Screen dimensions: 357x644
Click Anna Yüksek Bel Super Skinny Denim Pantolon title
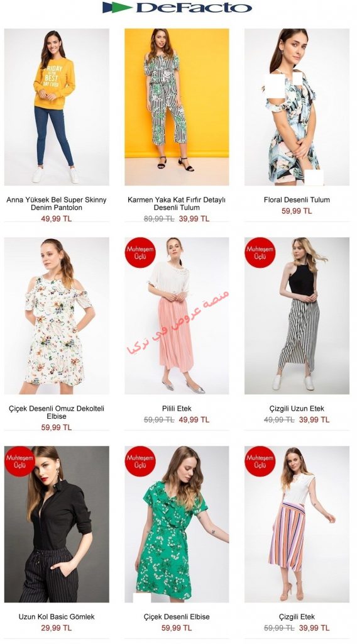coord(57,204)
